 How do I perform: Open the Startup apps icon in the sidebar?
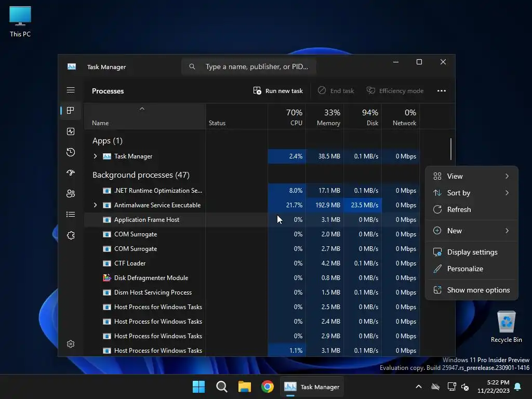tap(71, 172)
